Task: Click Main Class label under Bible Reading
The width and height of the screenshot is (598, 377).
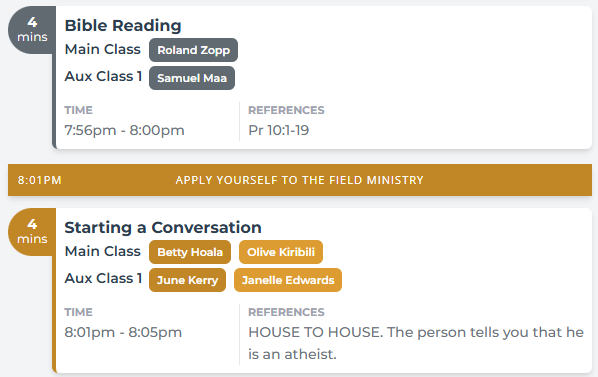Action: (103, 49)
